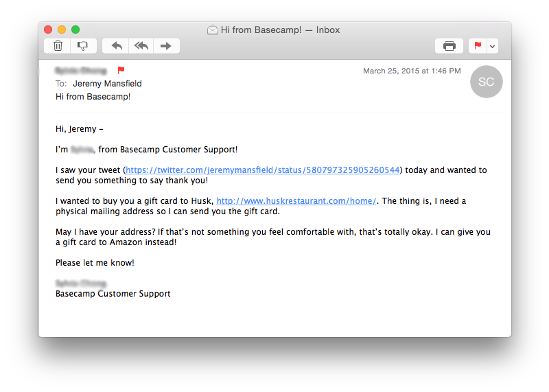Click the envelope icon in title bar
Screen dimensions: 549x392
(213, 30)
